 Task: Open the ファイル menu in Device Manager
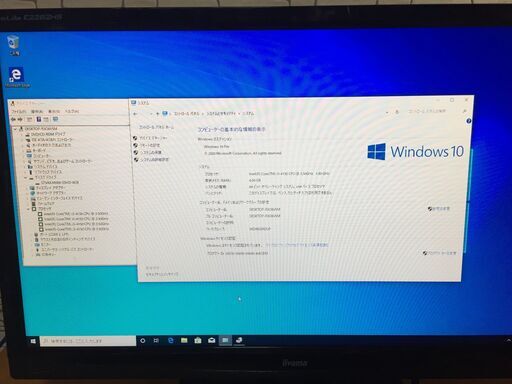(19, 111)
